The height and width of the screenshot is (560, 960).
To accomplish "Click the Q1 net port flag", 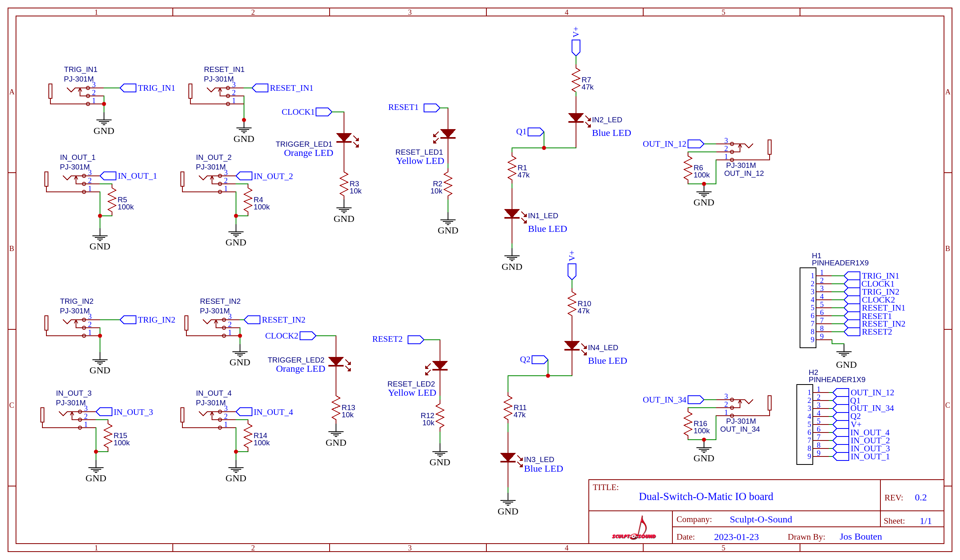I will pyautogui.click(x=535, y=132).
